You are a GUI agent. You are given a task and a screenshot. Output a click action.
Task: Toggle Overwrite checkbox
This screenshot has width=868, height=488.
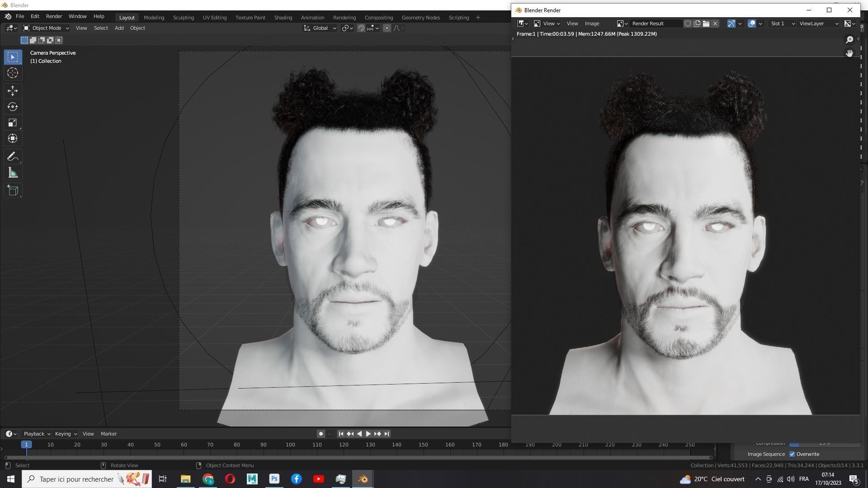click(x=792, y=454)
